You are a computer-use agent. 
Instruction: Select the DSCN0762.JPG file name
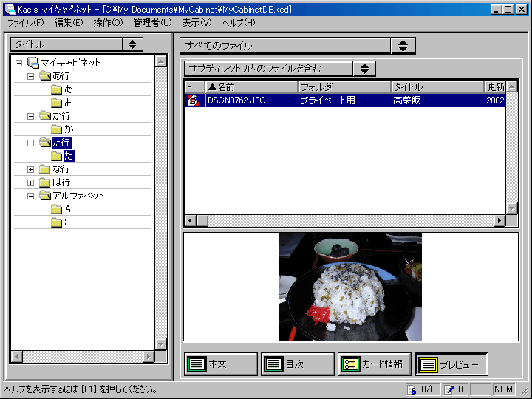tap(236, 100)
